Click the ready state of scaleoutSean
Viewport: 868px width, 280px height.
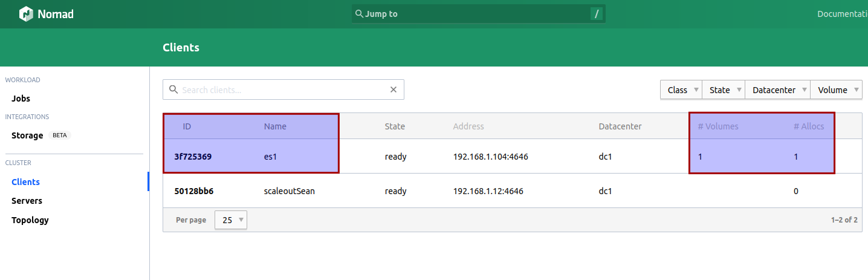tap(395, 191)
